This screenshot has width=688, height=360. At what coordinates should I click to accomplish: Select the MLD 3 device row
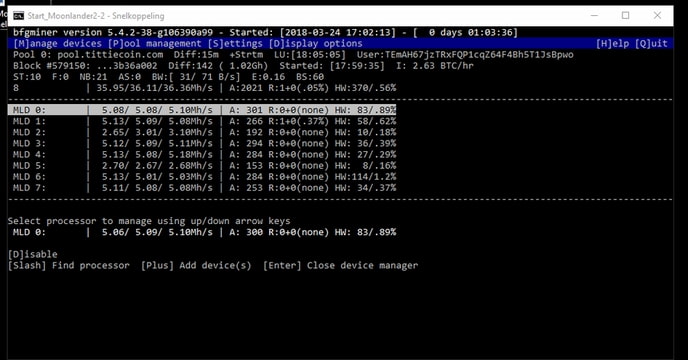tap(202, 143)
